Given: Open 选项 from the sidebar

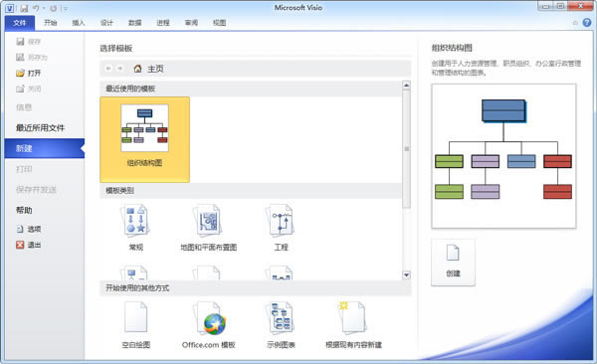Looking at the screenshot, I should click(x=29, y=229).
